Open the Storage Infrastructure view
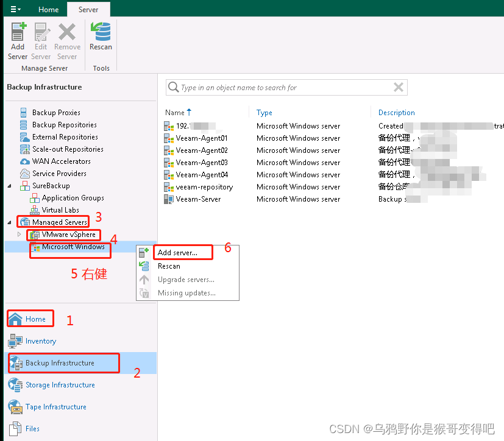 (60, 385)
